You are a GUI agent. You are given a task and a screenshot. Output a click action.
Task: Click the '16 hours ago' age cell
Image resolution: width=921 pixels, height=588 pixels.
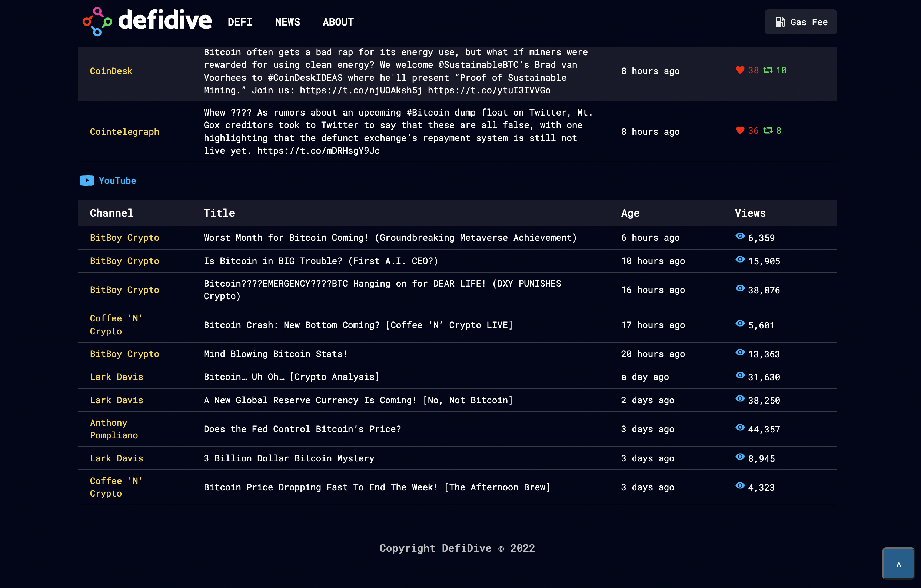pos(653,290)
